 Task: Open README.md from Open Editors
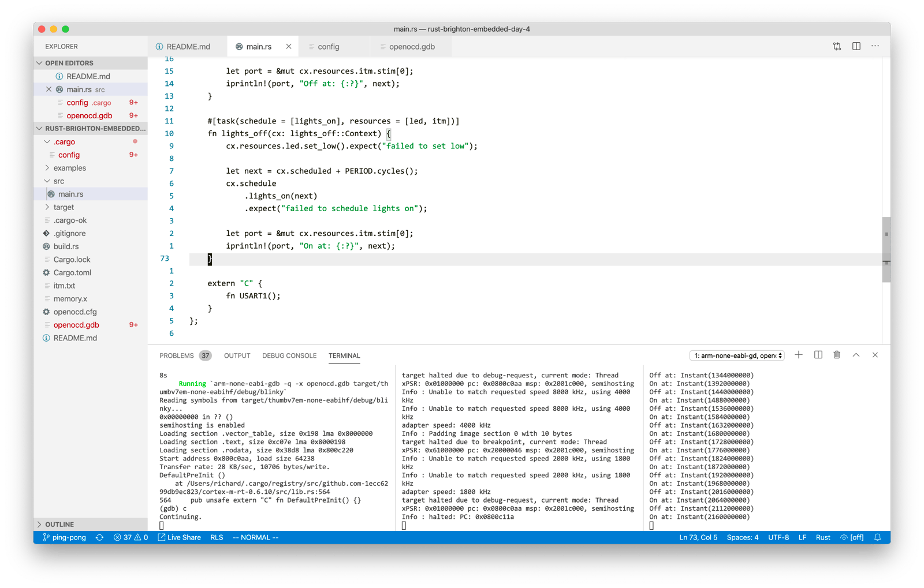(x=90, y=76)
